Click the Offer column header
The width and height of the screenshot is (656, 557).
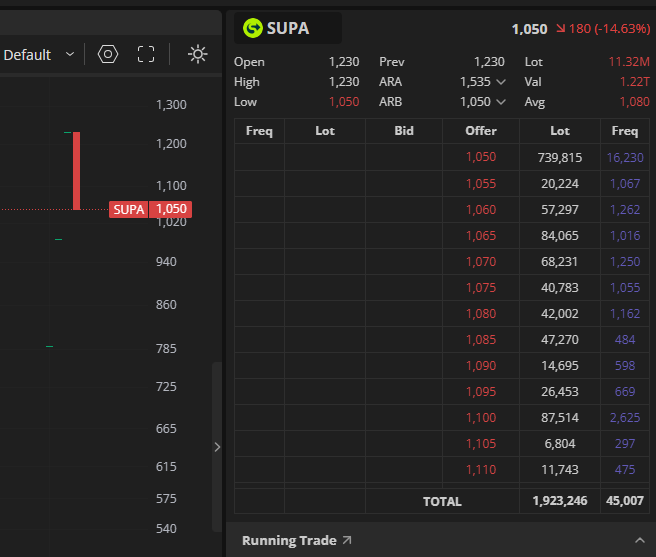[481, 131]
